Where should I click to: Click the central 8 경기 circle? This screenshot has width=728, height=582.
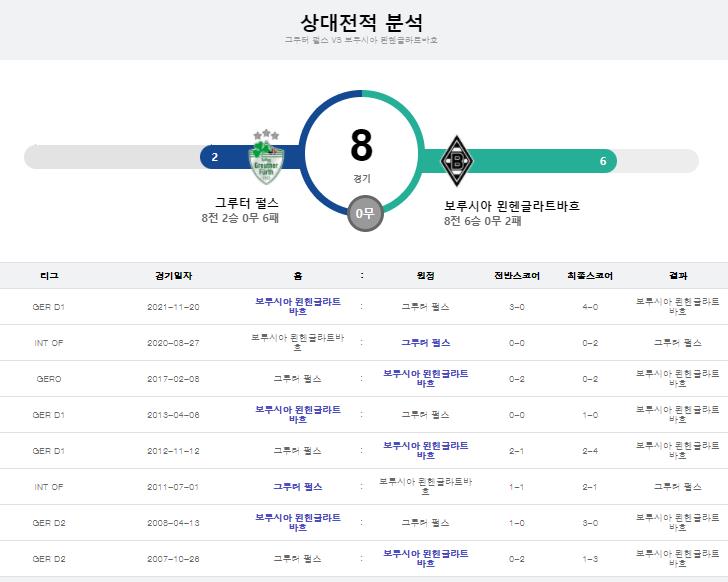[362, 153]
